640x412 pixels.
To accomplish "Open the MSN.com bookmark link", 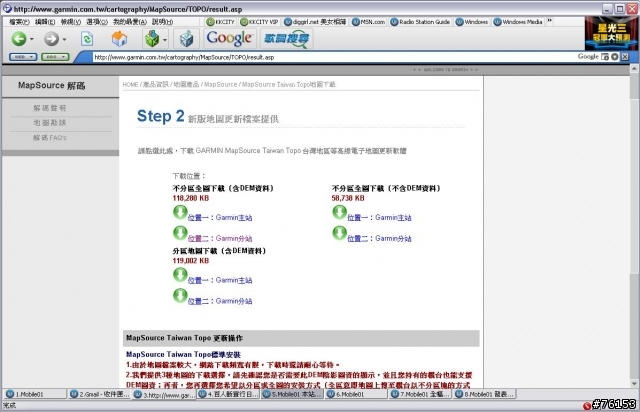I will click(x=368, y=22).
